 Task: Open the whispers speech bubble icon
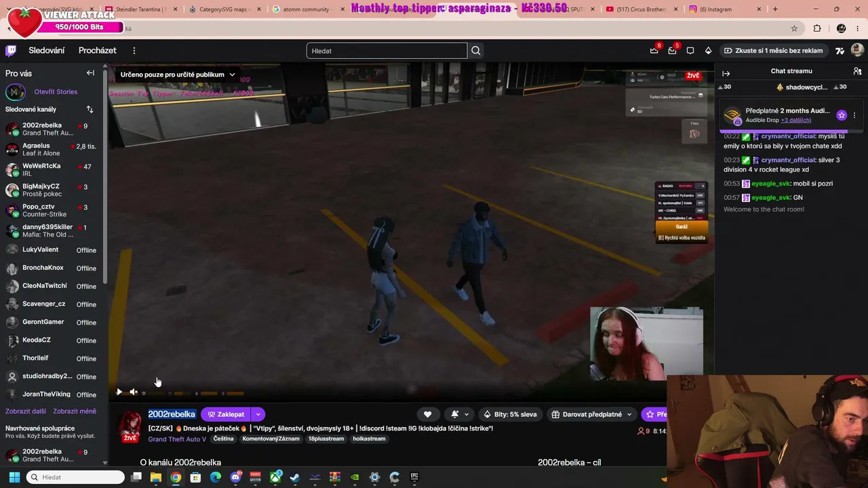tap(690, 51)
